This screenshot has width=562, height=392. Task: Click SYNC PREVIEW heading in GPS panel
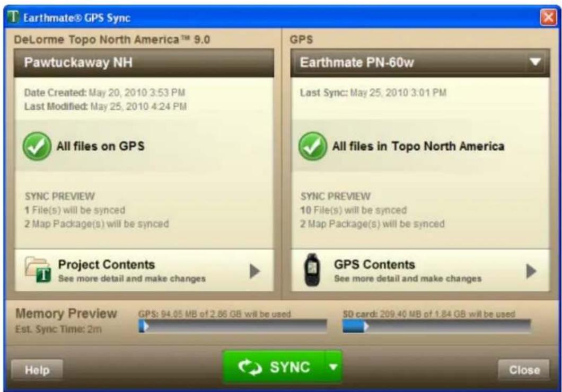pos(336,196)
